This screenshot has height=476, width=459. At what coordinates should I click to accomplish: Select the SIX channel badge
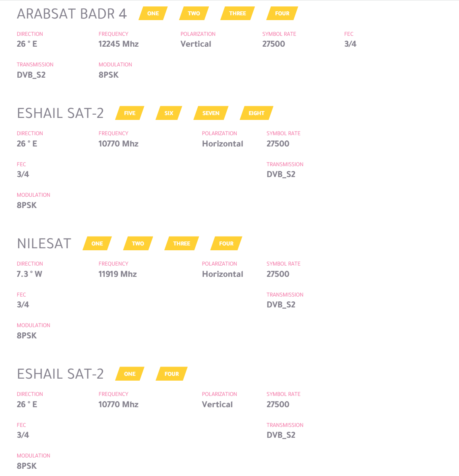pyautogui.click(x=169, y=113)
